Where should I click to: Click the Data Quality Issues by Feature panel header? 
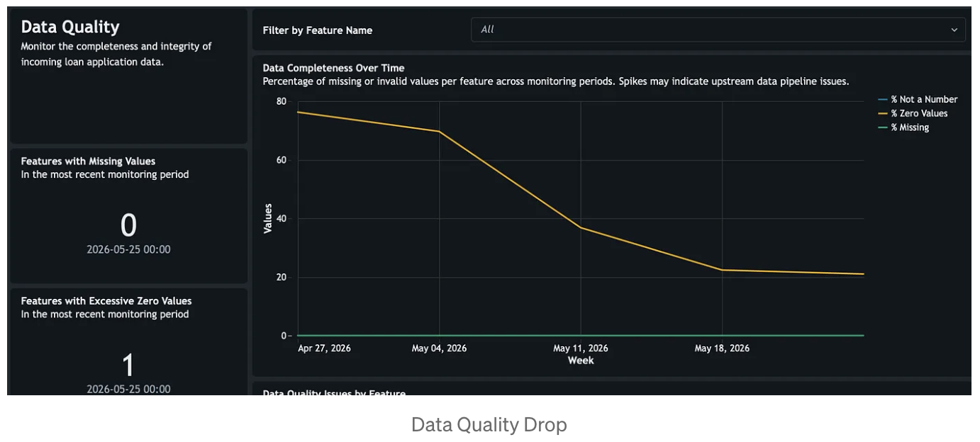coord(334,392)
